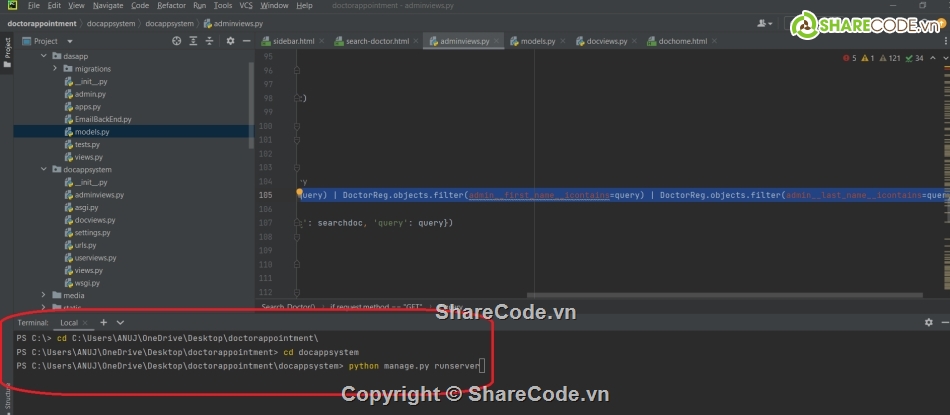
Task: Open the Refactor menu
Action: coord(171,5)
